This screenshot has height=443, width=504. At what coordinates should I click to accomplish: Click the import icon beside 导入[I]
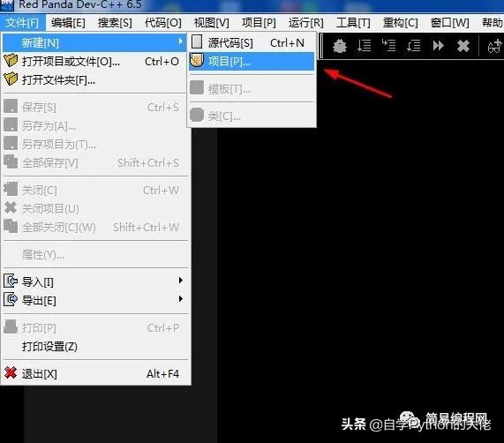(x=11, y=281)
